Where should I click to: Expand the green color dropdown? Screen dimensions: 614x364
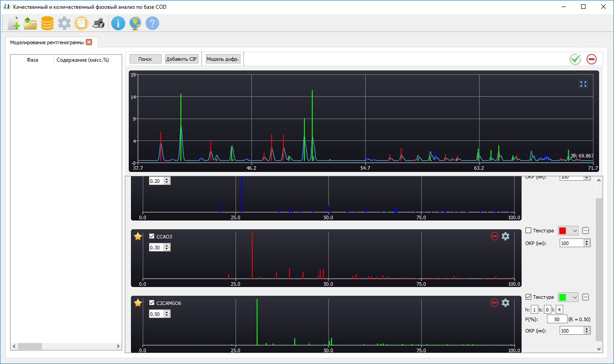click(573, 297)
